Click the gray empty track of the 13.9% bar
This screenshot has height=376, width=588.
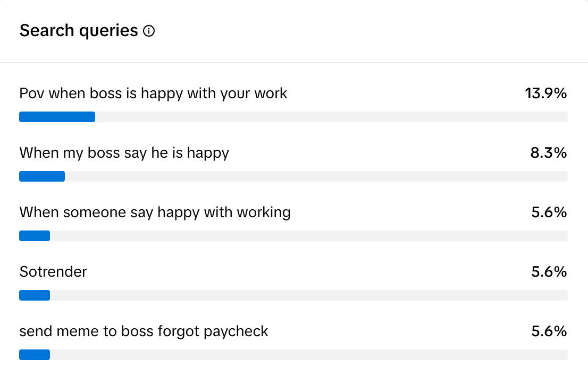(x=331, y=117)
